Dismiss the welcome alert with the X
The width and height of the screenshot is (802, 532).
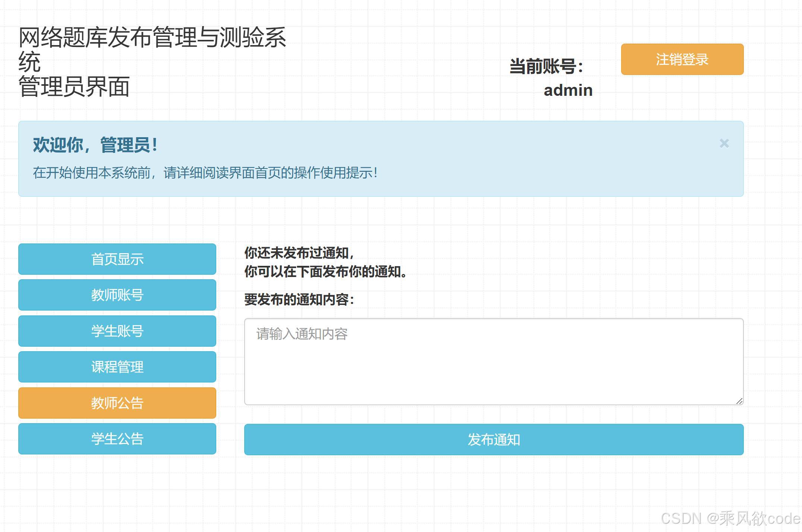pos(724,144)
